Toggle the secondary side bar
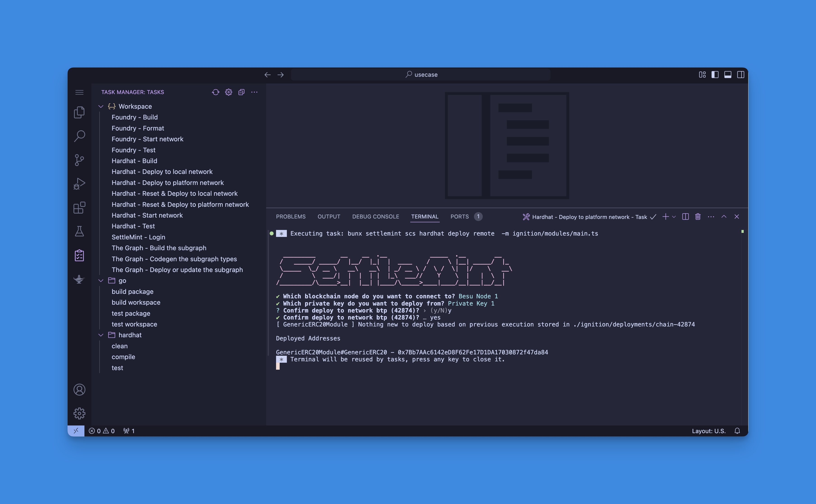Image resolution: width=816 pixels, height=504 pixels. pyautogui.click(x=741, y=75)
